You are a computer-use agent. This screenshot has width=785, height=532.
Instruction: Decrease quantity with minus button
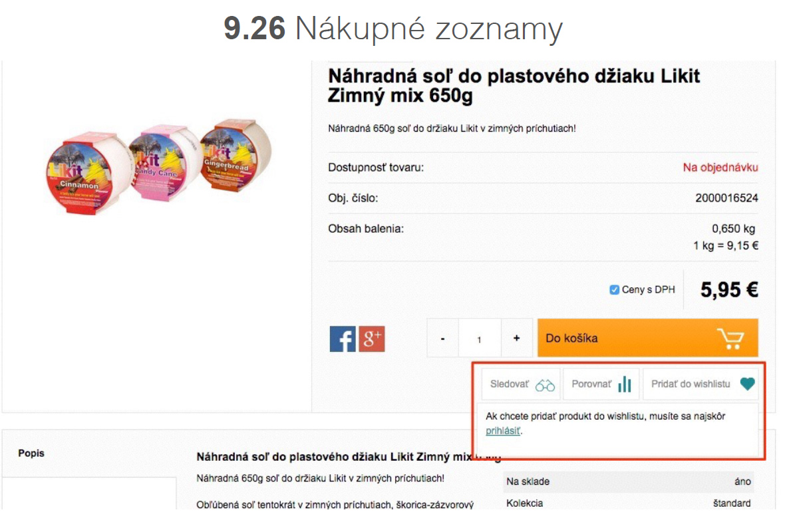pos(443,338)
